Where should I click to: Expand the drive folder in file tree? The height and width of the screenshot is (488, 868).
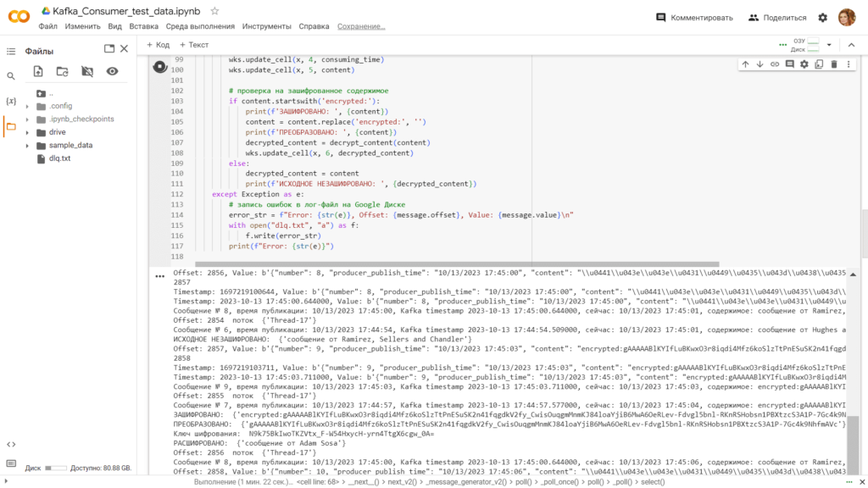(28, 132)
